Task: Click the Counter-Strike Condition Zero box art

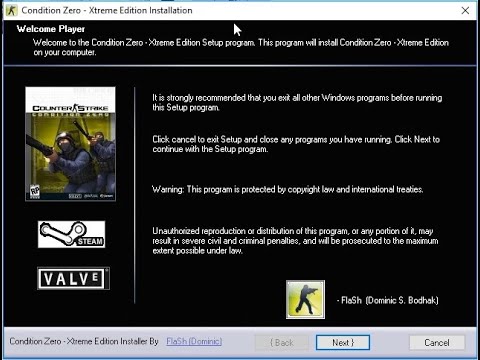Action: coord(70,144)
